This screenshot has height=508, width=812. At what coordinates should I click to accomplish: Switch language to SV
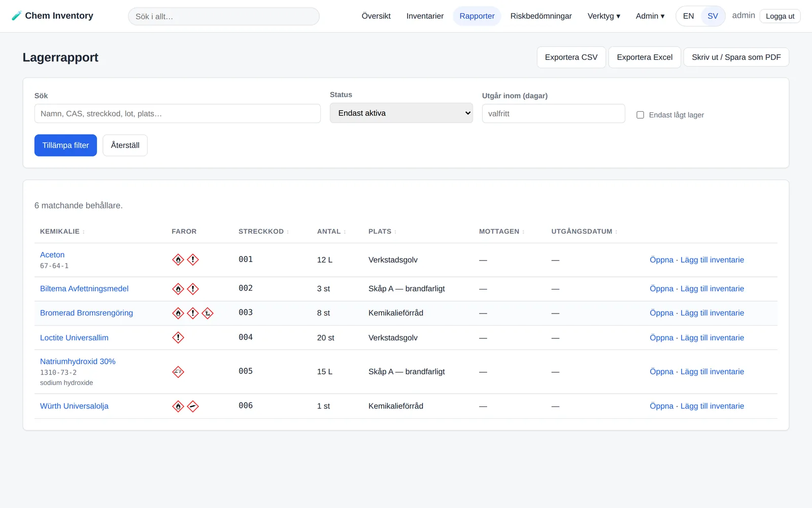(x=713, y=16)
